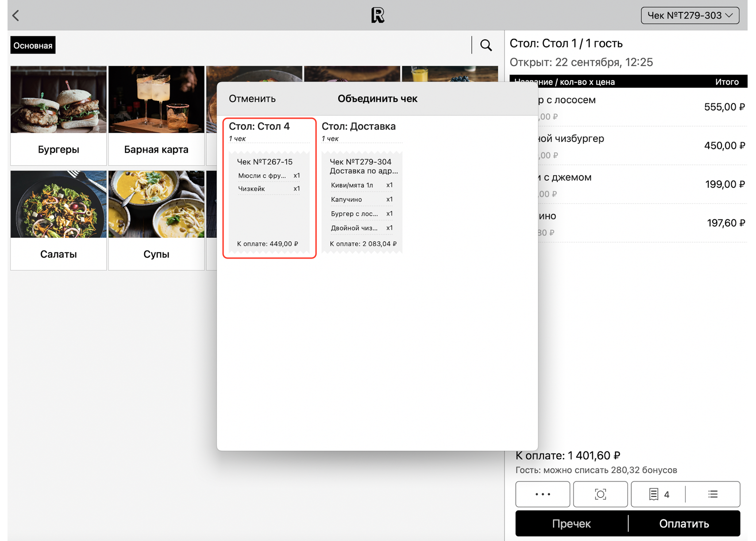This screenshot has height=541, width=756.
Task: Select the Основная menu tab
Action: 33,45
